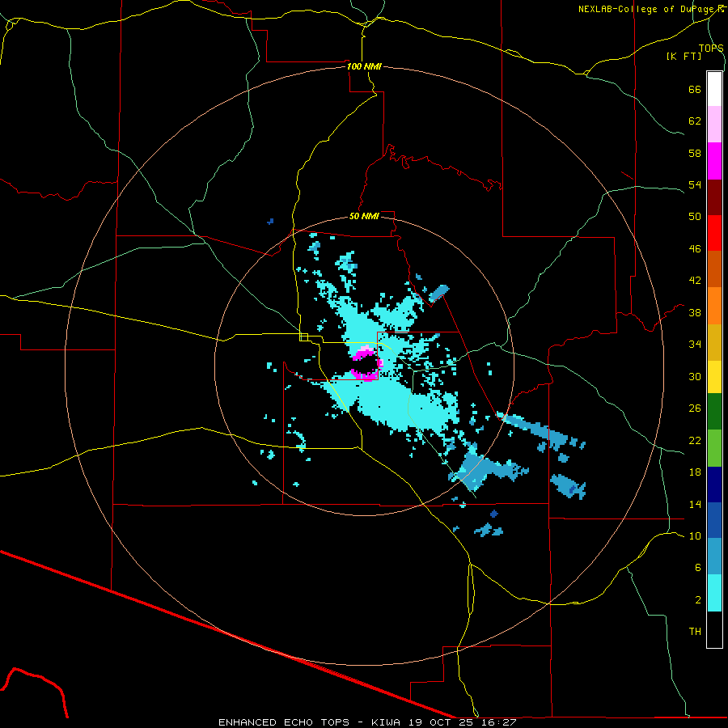Click the white swatch in the tops legend
Viewport: 728px width, 728px height.
point(714,89)
